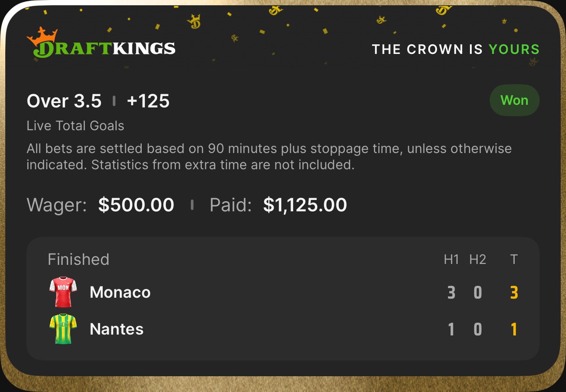Click the $1,125.00 paid amount
Screen dimensions: 566x392
tap(305, 205)
